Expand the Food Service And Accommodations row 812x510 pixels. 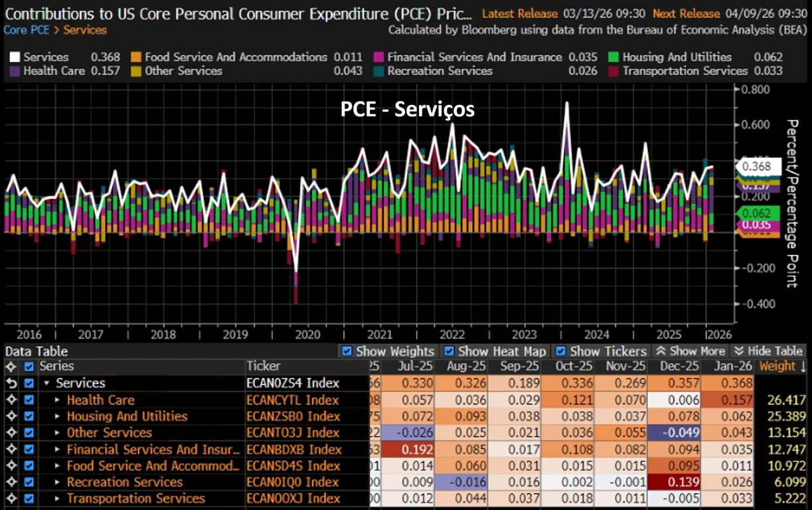[x=58, y=466]
